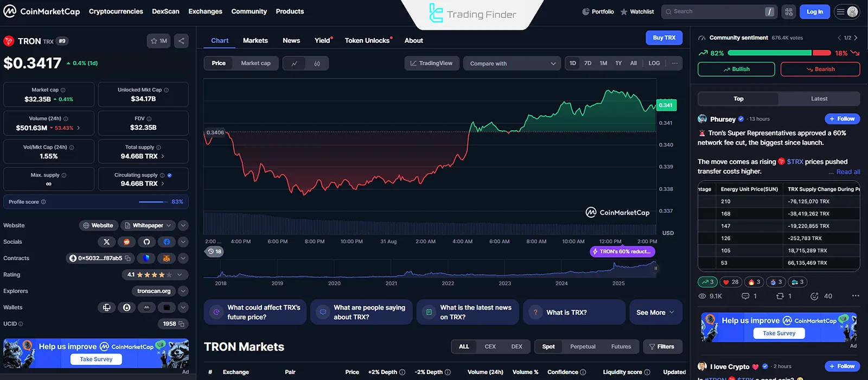Switch to the Markets tab
Screen dimensions: 868x380
coord(255,40)
